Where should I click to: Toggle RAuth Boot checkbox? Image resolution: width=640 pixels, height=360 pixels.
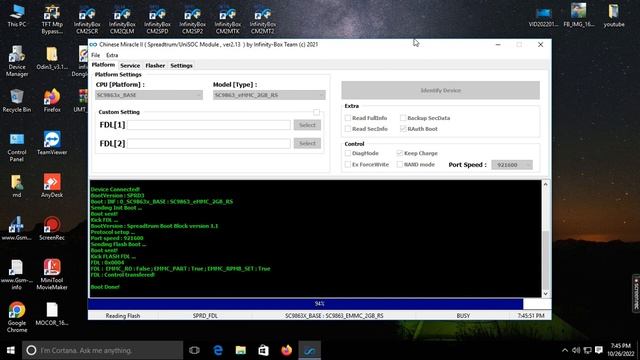[403, 129]
